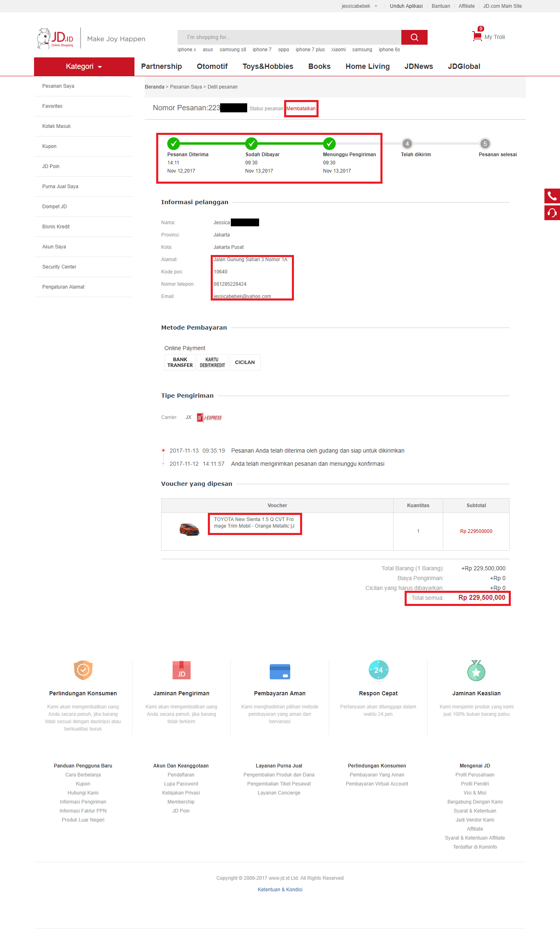Open JD Poin in the sidebar
This screenshot has width=560, height=929.
pyautogui.click(x=51, y=166)
